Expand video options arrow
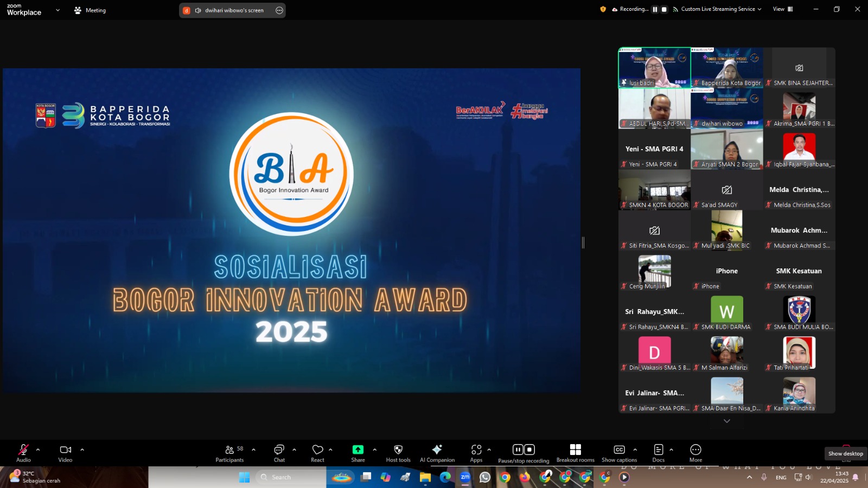 [82, 450]
